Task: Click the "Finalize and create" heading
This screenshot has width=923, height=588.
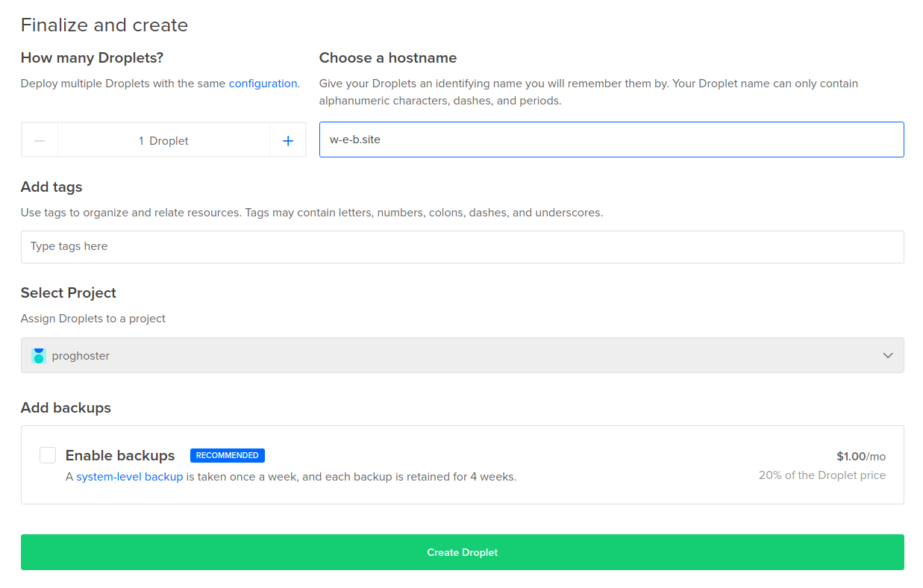Action: pyautogui.click(x=104, y=25)
